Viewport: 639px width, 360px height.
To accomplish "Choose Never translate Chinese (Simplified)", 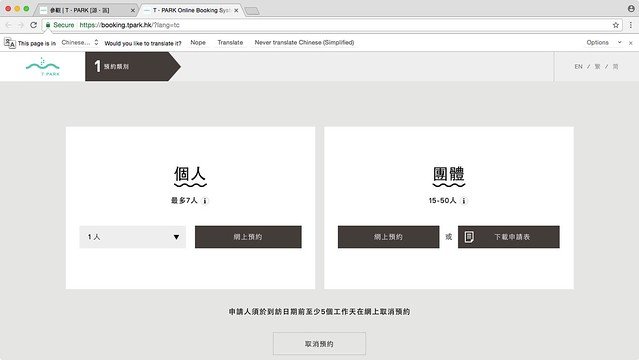I will [x=304, y=42].
